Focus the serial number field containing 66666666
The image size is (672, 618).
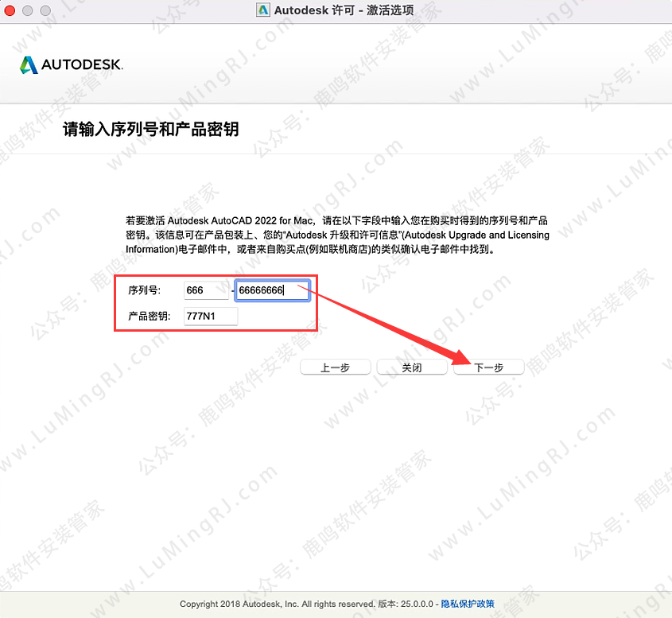pos(272,290)
